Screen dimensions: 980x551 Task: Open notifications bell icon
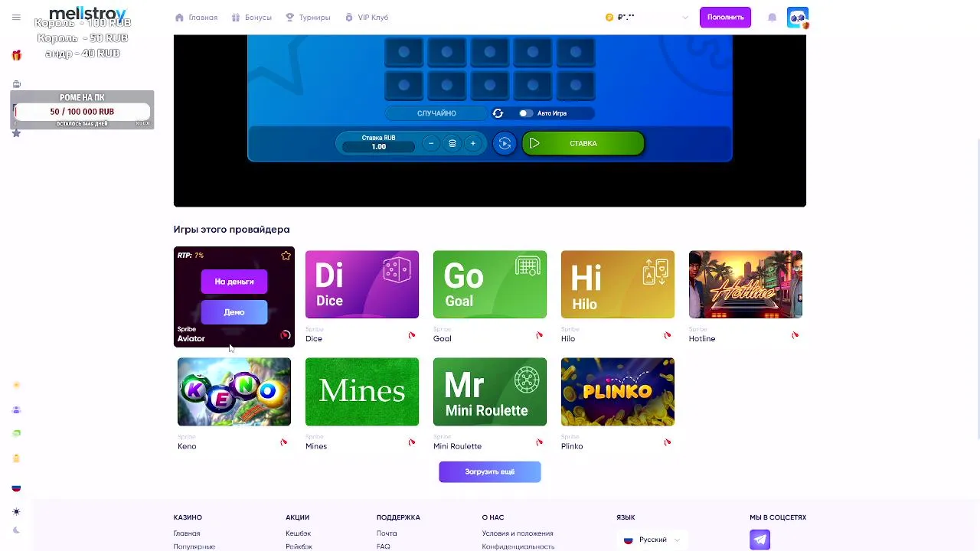click(772, 18)
